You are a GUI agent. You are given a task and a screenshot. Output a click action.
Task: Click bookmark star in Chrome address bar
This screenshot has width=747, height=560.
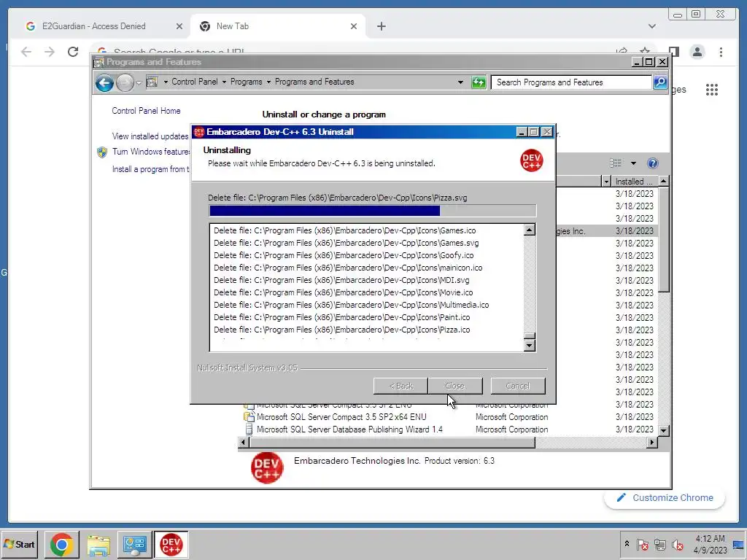[645, 50]
